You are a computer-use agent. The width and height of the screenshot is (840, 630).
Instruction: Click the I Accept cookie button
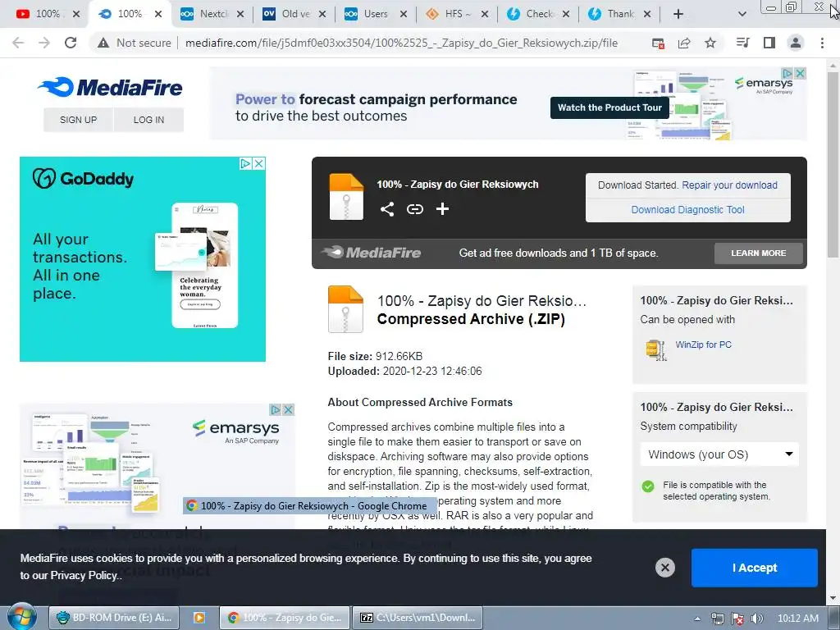pyautogui.click(x=755, y=568)
